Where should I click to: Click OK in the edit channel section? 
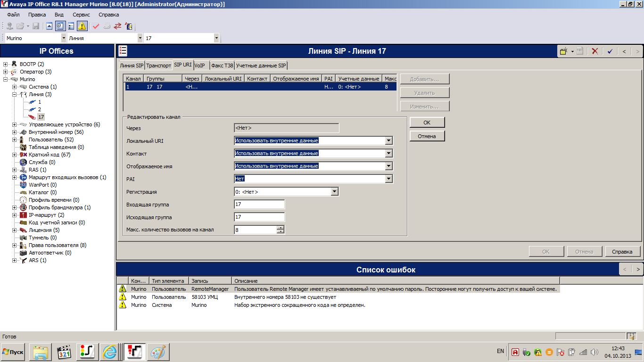427,123
